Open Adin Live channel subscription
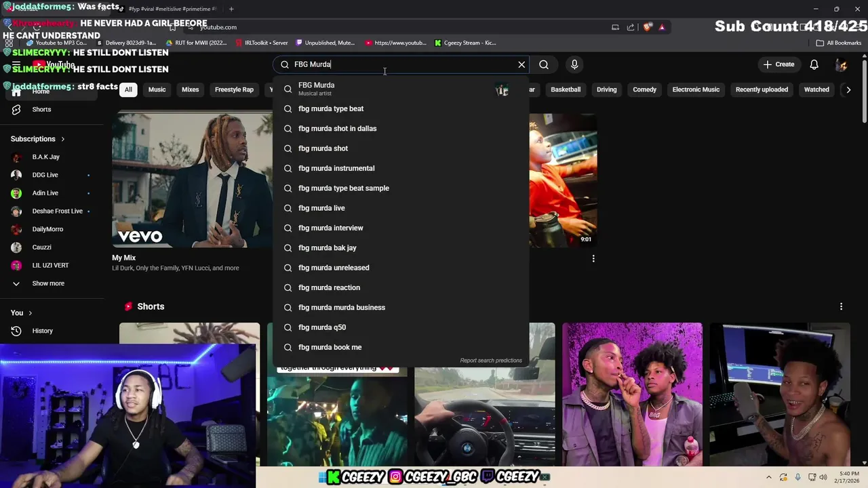This screenshot has height=488, width=868. (45, 193)
